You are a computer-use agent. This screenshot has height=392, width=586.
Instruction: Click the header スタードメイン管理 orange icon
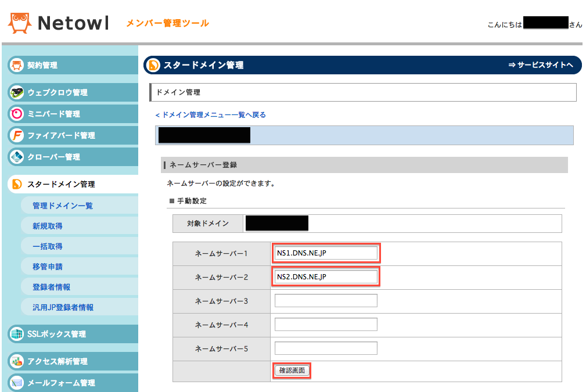point(153,65)
